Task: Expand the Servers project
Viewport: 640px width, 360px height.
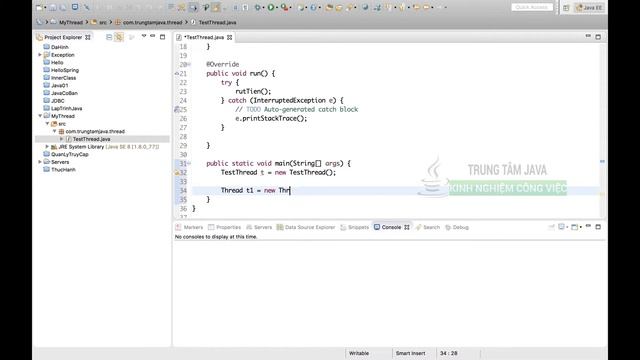Action: click(40, 162)
